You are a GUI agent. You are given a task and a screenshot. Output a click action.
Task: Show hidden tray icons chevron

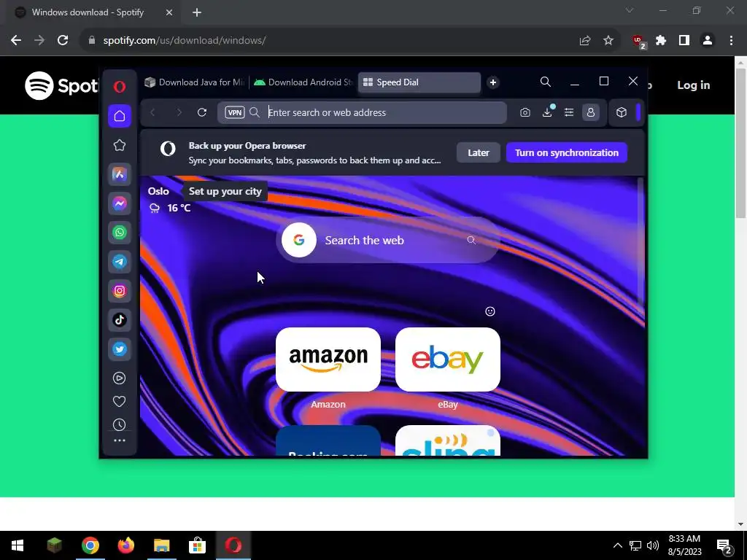click(x=617, y=545)
